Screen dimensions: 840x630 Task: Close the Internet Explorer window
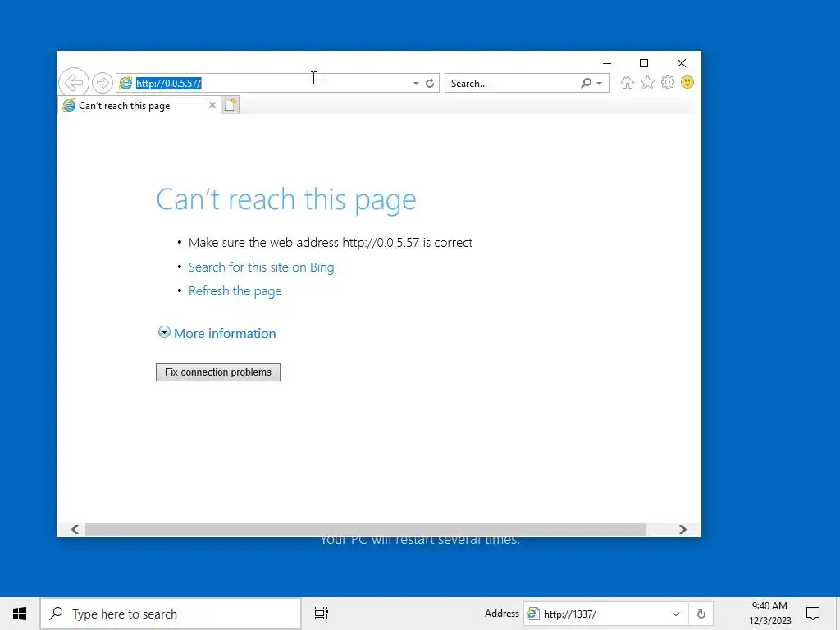tap(682, 63)
